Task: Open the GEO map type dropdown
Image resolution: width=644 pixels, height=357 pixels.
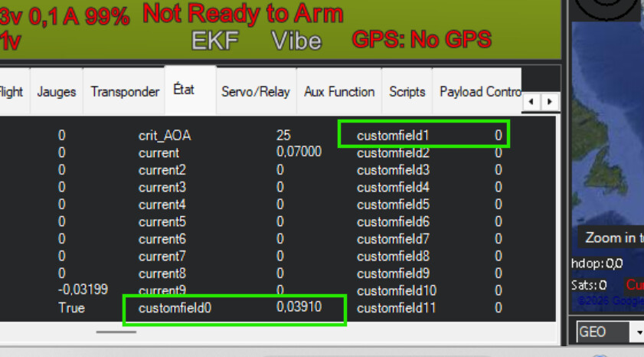Action: [x=610, y=332]
